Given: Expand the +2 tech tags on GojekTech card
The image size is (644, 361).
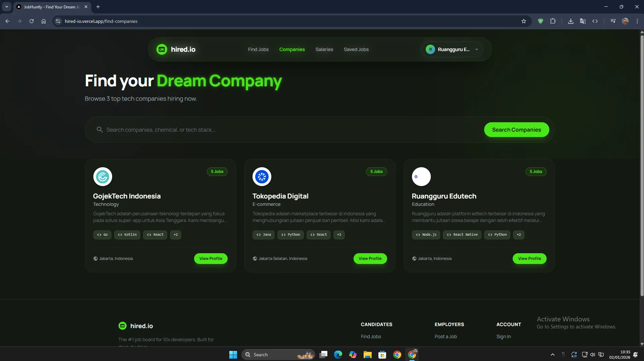Looking at the screenshot, I should (176, 235).
